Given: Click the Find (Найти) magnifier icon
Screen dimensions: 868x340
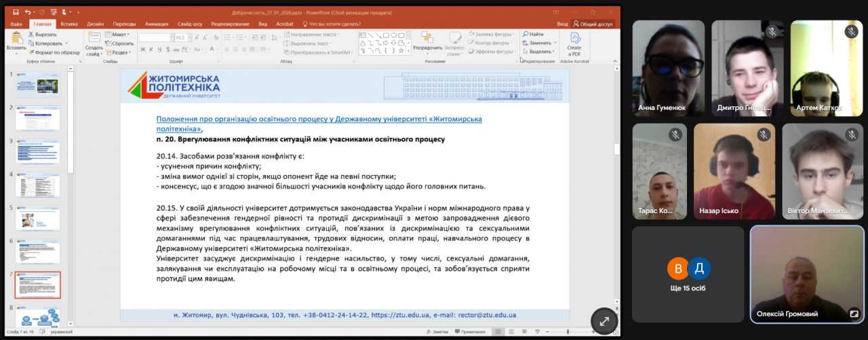Looking at the screenshot, I should (526, 34).
